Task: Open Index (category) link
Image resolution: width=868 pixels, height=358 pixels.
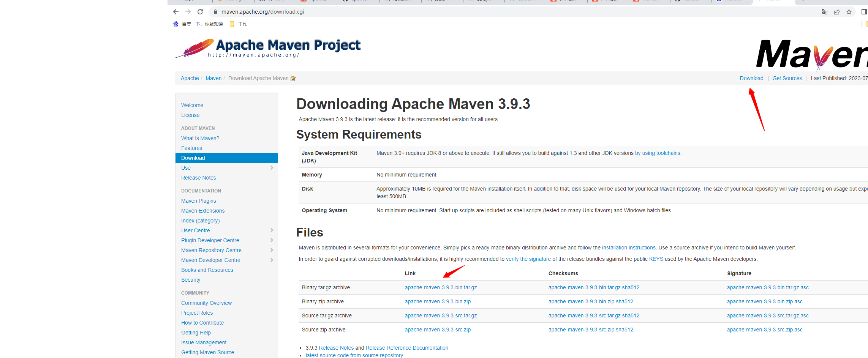Action: click(x=200, y=221)
